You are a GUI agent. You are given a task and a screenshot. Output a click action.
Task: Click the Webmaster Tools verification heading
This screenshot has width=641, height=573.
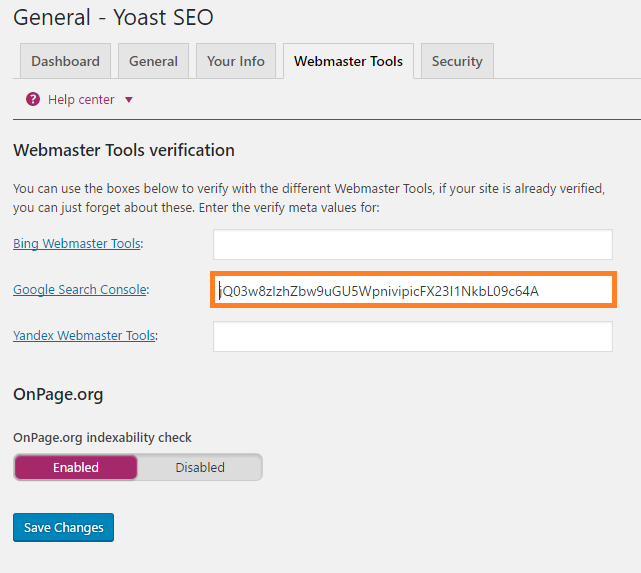124,150
